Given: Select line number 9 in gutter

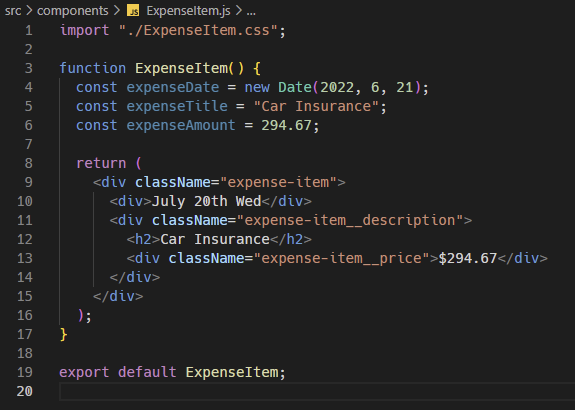Looking at the screenshot, I should [29, 182].
